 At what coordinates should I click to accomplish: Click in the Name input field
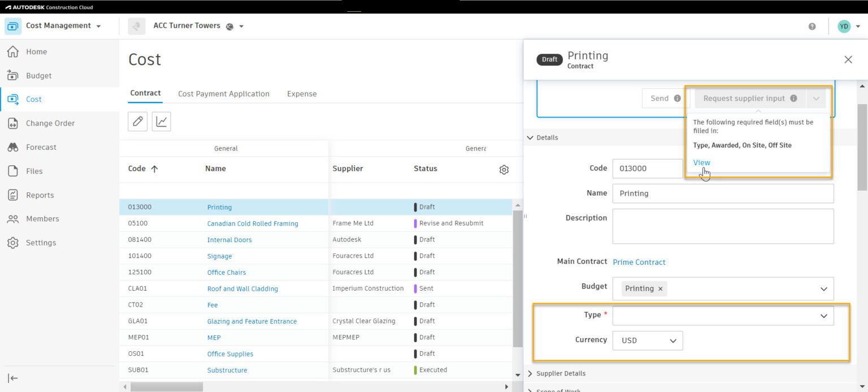[723, 193]
